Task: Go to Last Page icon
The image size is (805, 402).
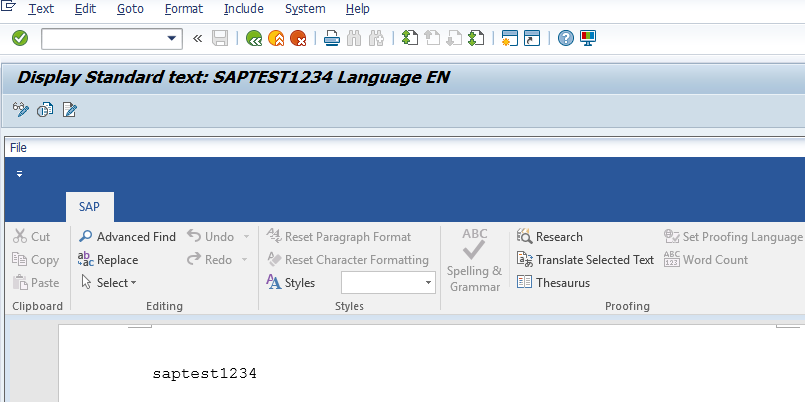Action: pyautogui.click(x=476, y=39)
